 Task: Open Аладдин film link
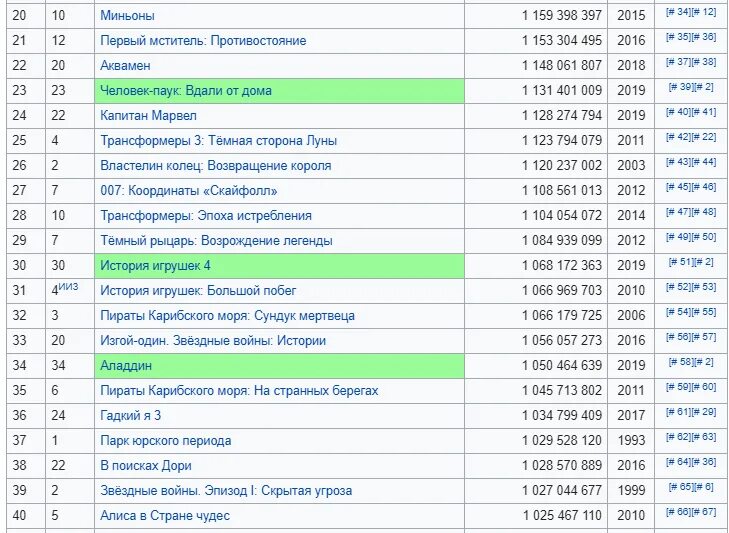pos(126,366)
